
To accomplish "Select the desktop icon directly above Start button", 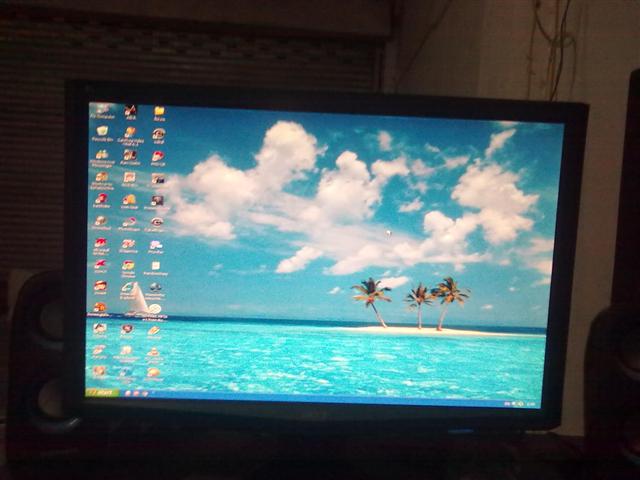I will [99, 371].
